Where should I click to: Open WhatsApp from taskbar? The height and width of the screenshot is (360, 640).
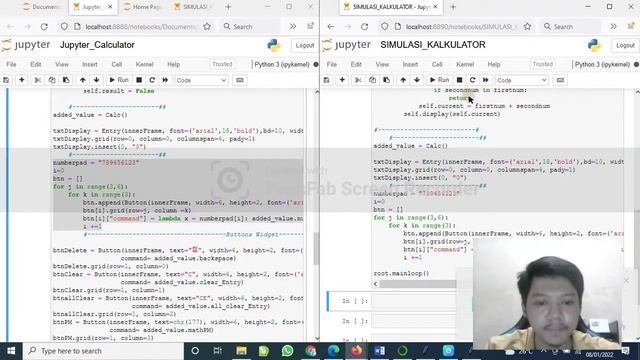(x=287, y=351)
